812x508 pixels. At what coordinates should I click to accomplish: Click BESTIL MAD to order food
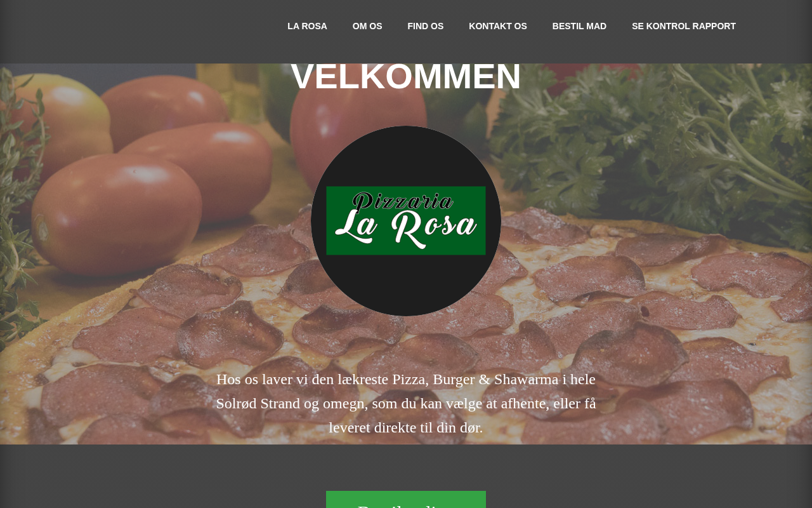point(579,26)
